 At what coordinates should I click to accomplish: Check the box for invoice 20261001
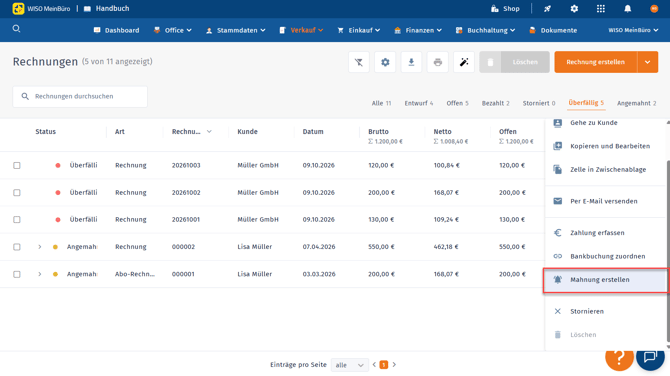point(17,220)
